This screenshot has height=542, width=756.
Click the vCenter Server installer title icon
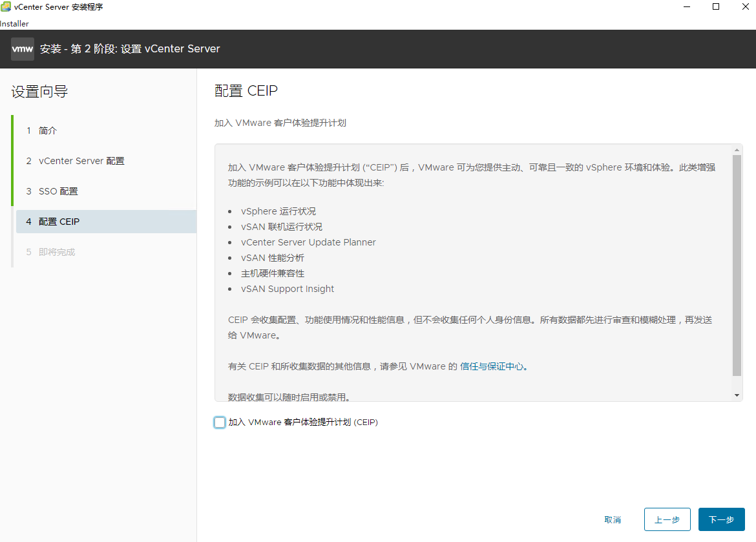point(6,6)
